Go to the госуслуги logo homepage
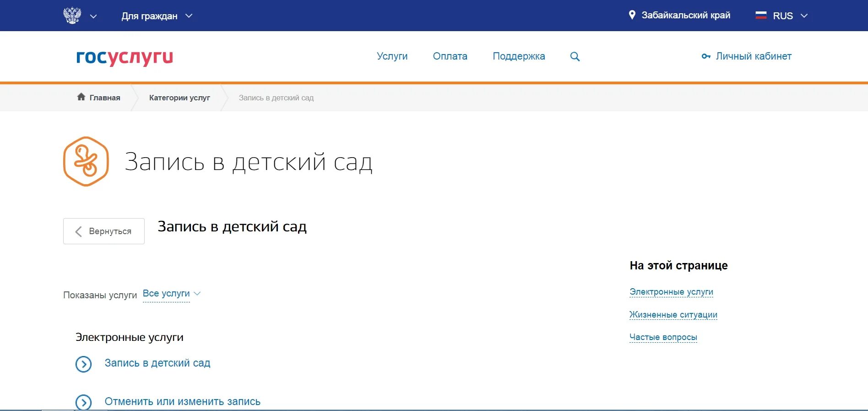The image size is (868, 411). tap(125, 57)
